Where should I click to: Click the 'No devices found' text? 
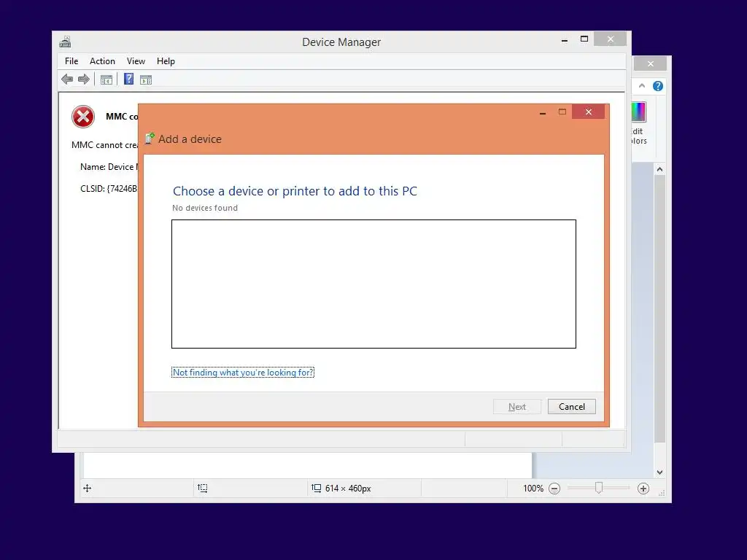[205, 208]
